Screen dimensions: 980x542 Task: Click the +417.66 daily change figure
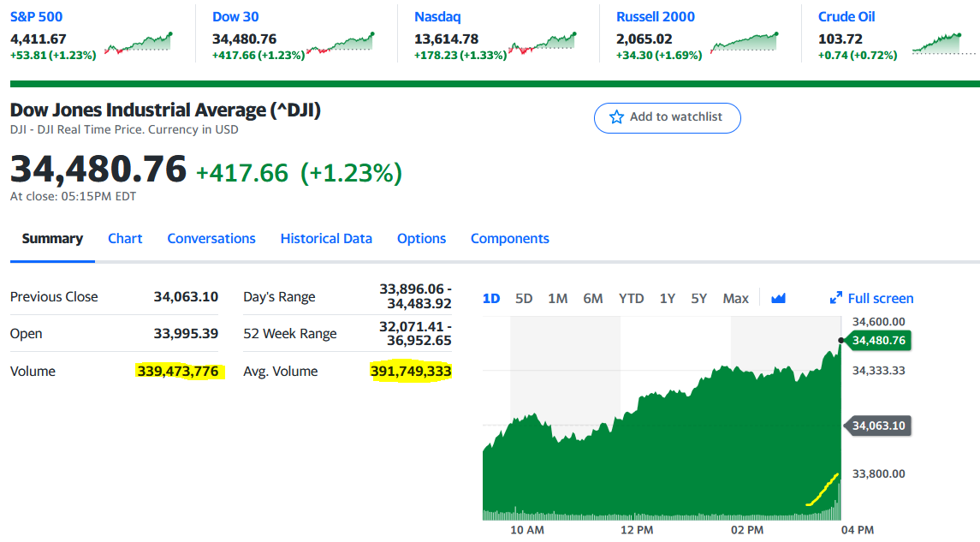click(242, 173)
